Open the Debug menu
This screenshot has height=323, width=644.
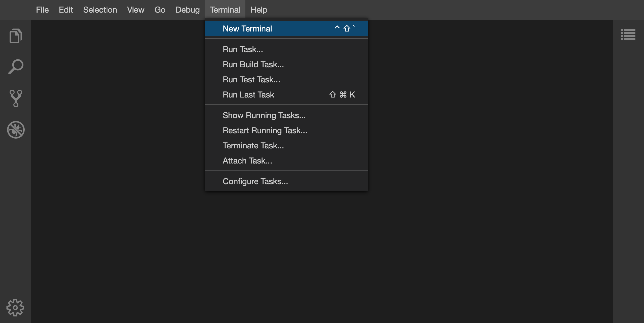point(187,10)
